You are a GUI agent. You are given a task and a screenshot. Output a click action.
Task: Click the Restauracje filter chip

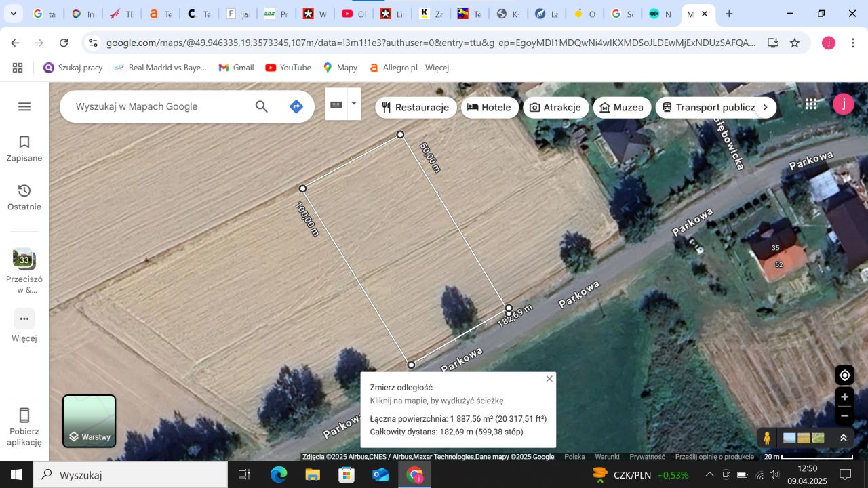(x=416, y=107)
